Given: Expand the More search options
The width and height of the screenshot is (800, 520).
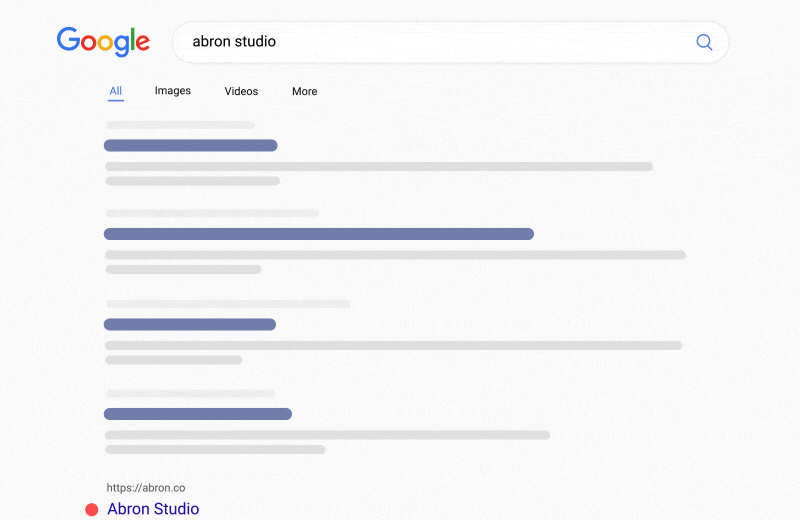Looking at the screenshot, I should (304, 91).
